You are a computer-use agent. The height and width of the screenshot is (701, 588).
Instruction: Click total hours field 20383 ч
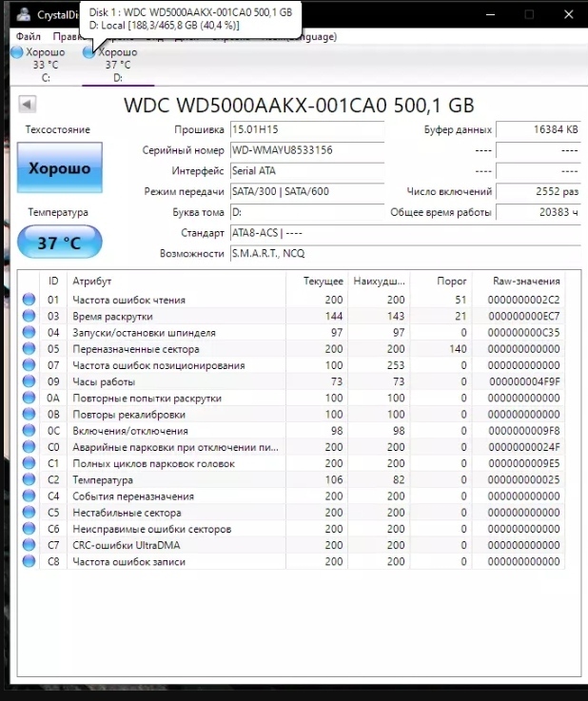[539, 212]
